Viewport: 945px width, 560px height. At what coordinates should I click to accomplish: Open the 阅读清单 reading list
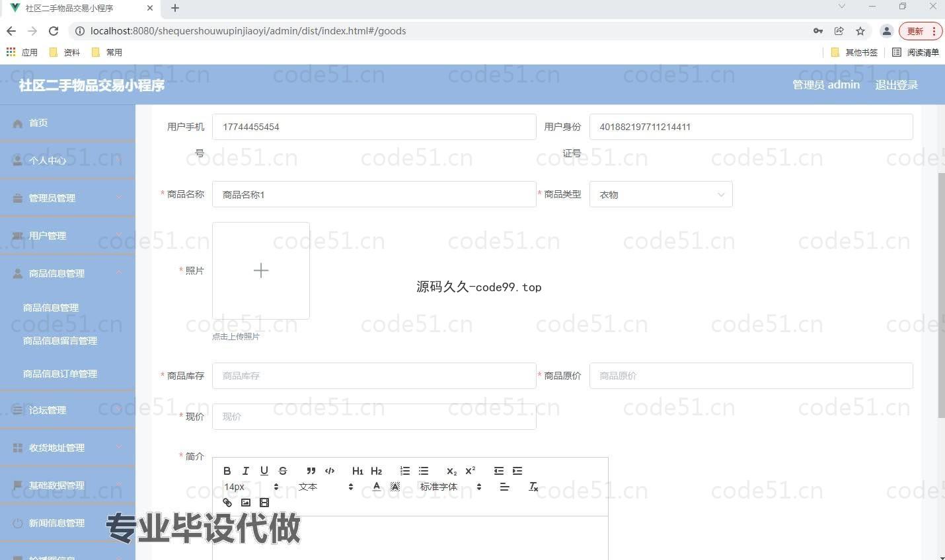click(x=915, y=52)
